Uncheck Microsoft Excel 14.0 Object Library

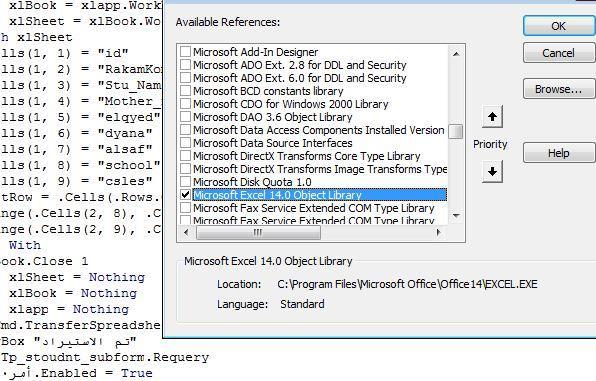pos(185,195)
